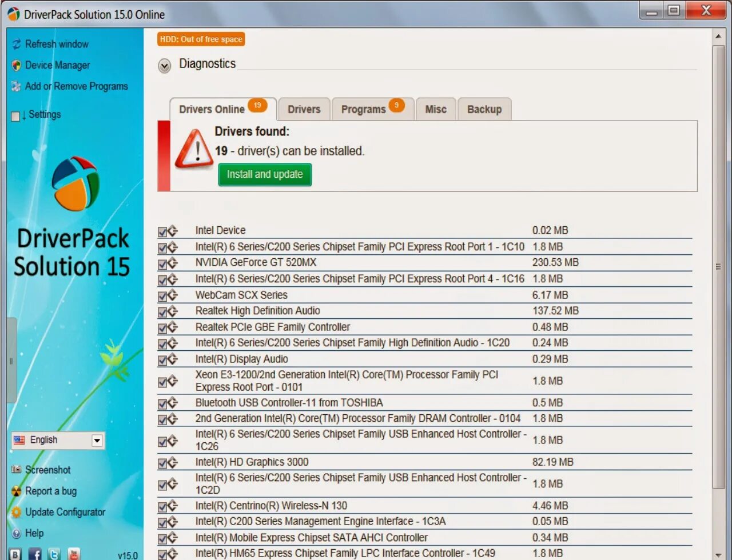Open the Backup tab
This screenshot has width=732, height=560.
pyautogui.click(x=484, y=109)
